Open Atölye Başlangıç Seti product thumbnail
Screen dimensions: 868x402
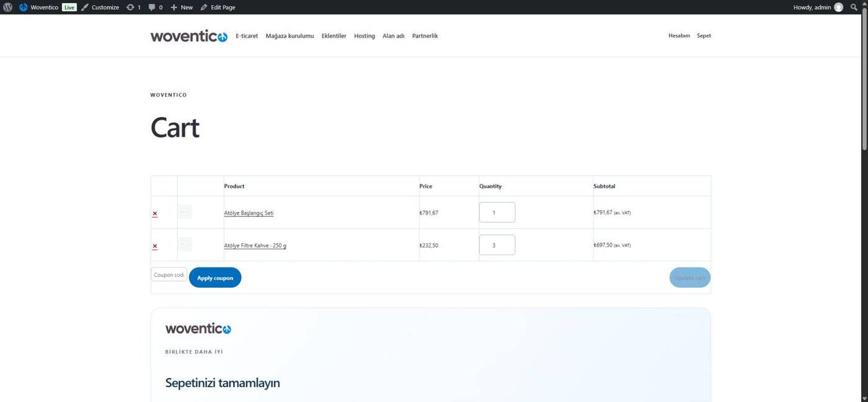(185, 212)
